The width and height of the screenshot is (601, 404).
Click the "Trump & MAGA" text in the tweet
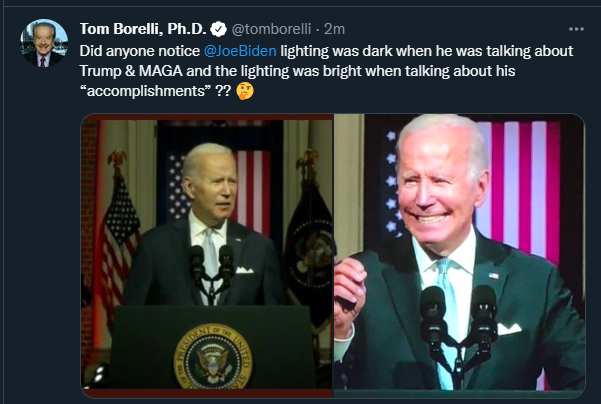coord(131,71)
